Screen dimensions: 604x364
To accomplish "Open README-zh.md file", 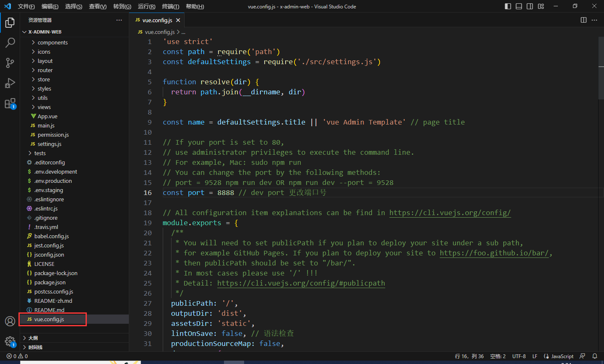I will (74, 301).
